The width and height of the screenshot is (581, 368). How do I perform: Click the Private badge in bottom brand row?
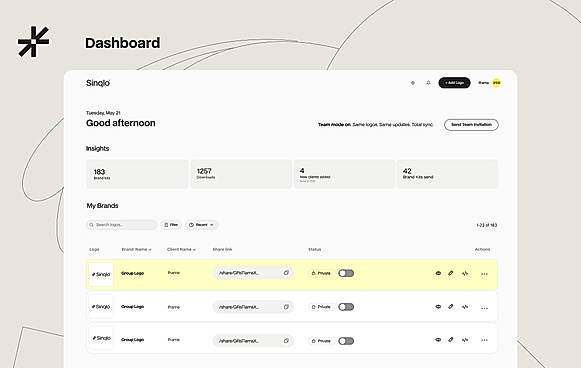coord(321,341)
